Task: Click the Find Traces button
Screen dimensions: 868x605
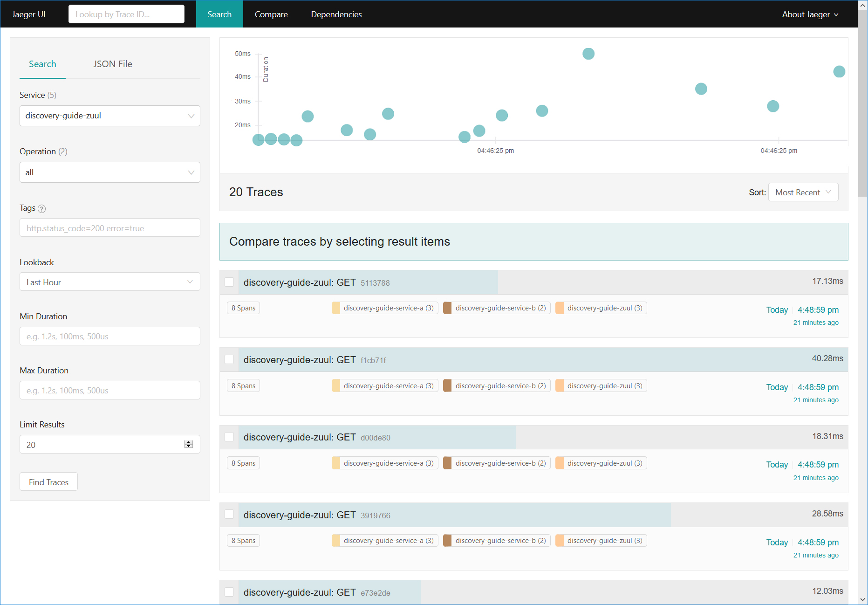Action: tap(48, 482)
